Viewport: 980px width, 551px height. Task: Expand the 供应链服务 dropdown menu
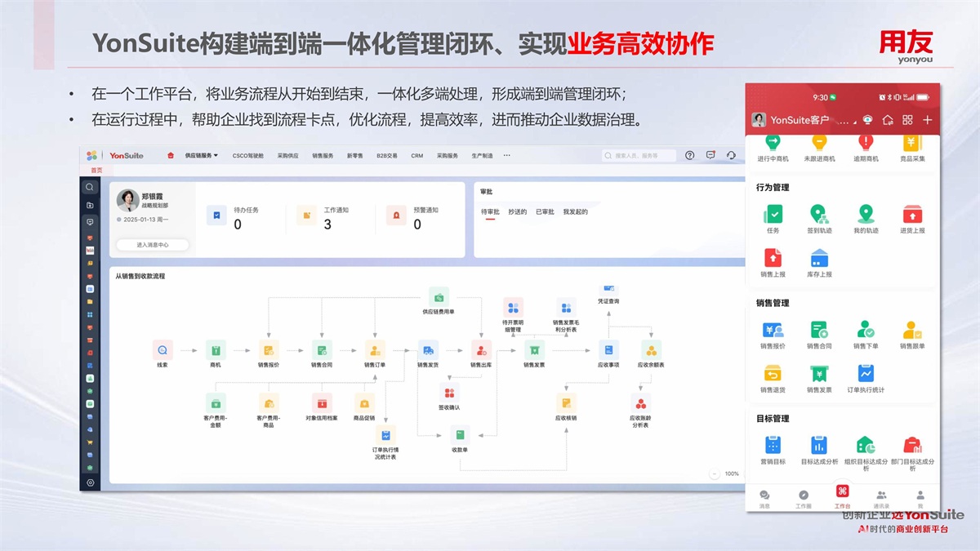pos(201,155)
